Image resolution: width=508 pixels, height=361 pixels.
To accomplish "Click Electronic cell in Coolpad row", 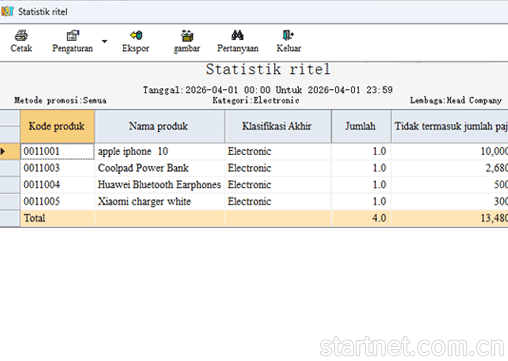I will (278, 168).
